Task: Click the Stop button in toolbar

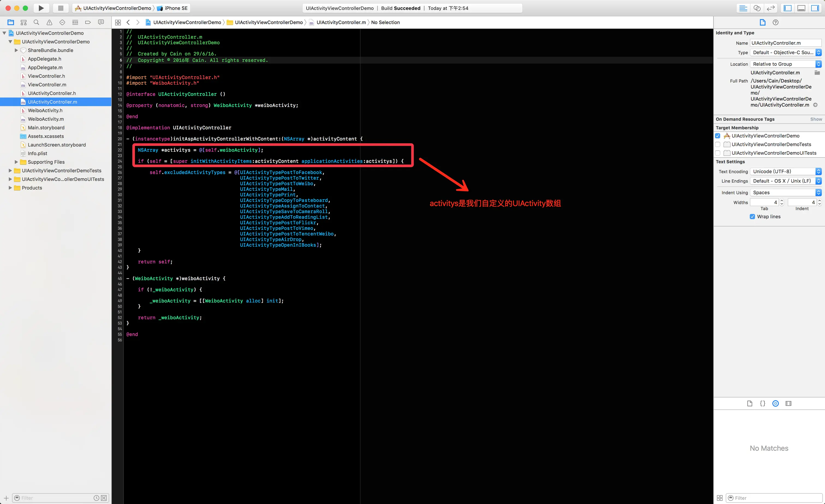Action: tap(61, 8)
